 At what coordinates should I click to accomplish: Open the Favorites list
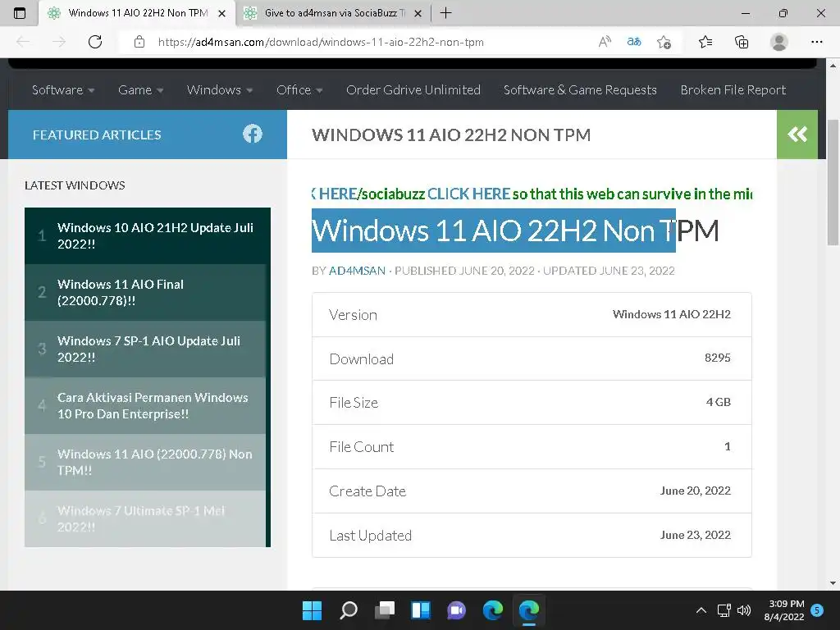705,42
